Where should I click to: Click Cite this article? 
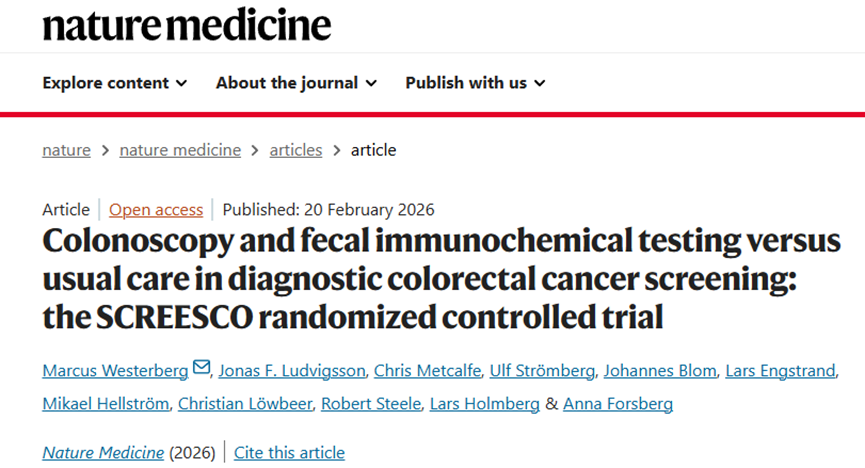tap(289, 453)
